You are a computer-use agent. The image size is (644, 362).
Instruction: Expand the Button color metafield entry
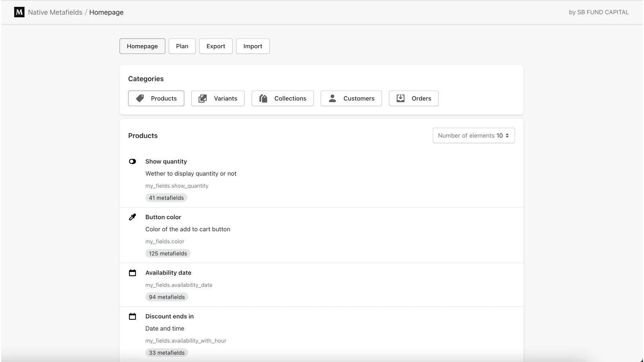163,217
